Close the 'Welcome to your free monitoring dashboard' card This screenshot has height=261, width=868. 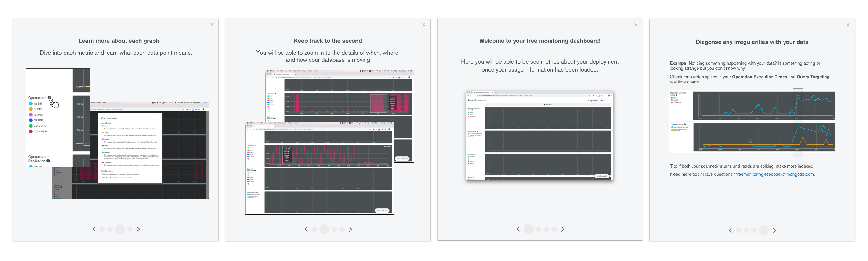click(636, 25)
